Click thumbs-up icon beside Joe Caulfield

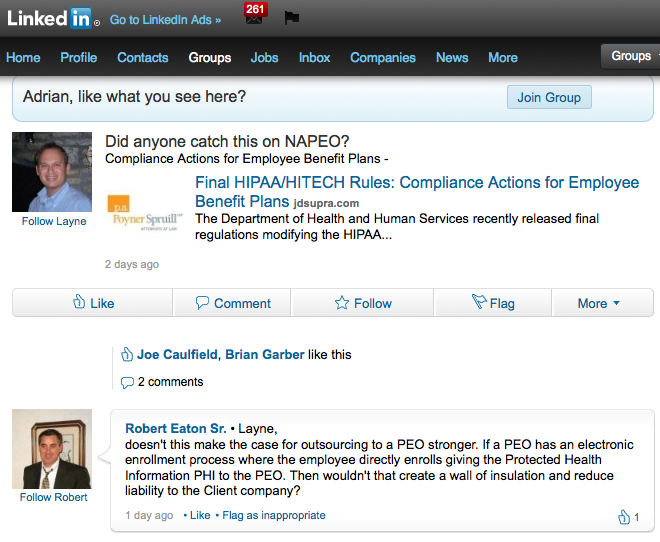pyautogui.click(x=127, y=355)
